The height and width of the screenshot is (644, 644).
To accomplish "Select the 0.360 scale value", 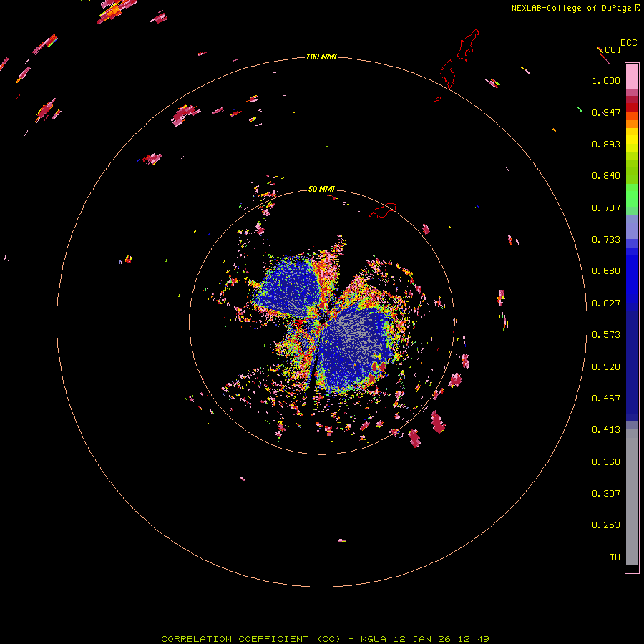I will 606,462.
